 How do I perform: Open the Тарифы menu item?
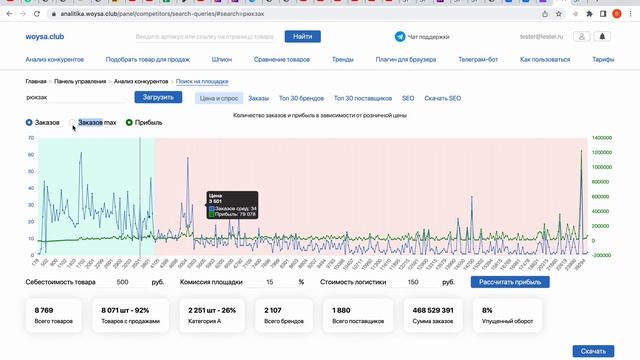pos(603,60)
